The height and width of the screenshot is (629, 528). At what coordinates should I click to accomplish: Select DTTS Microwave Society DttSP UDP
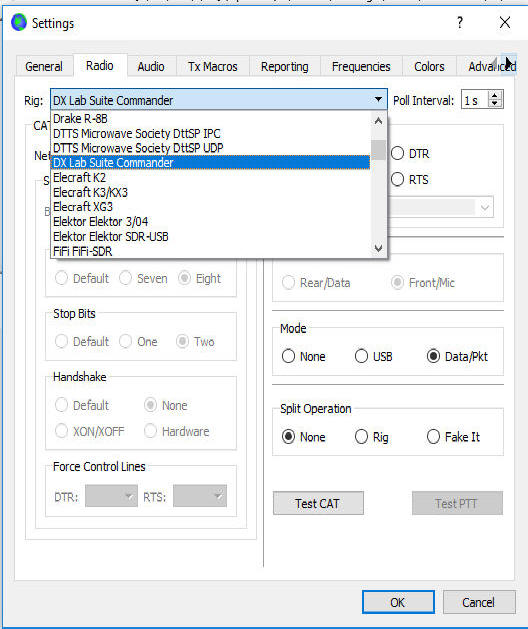tap(211, 148)
